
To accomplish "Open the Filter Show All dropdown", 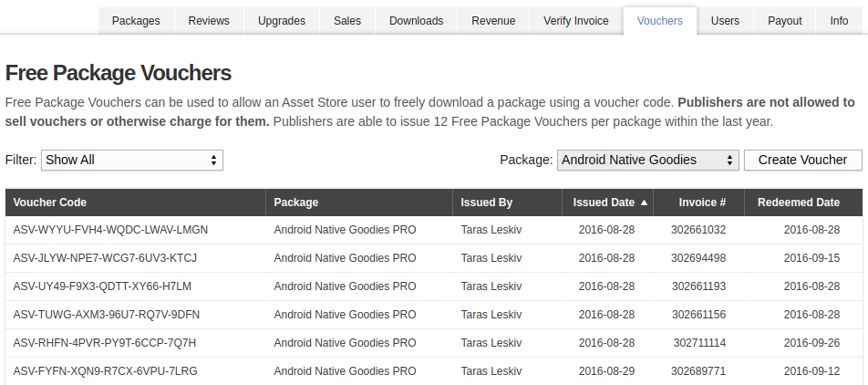I will coord(131,160).
